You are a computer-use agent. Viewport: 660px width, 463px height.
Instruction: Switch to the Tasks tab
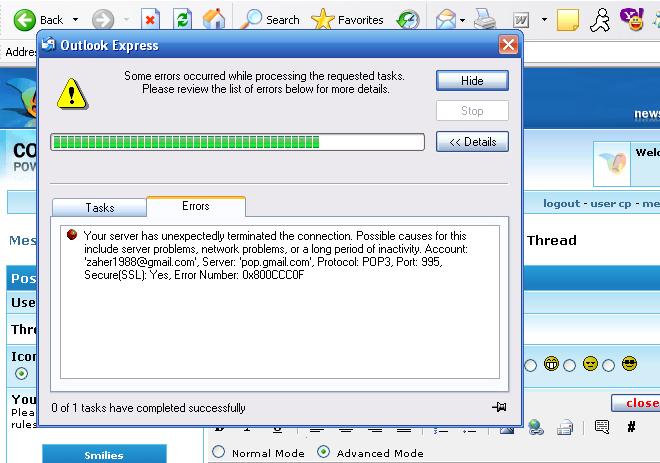coord(100,208)
